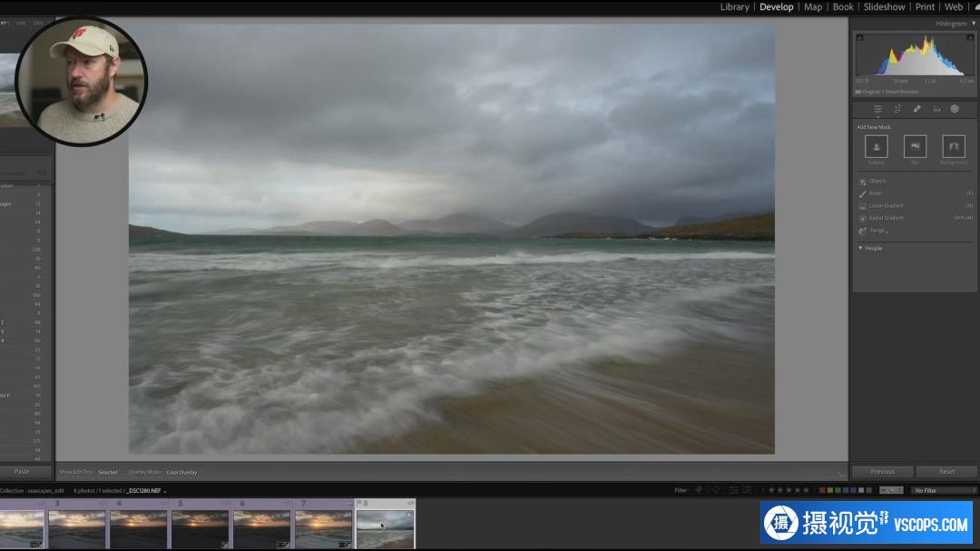
Task: Click the Previous button
Action: (883, 471)
